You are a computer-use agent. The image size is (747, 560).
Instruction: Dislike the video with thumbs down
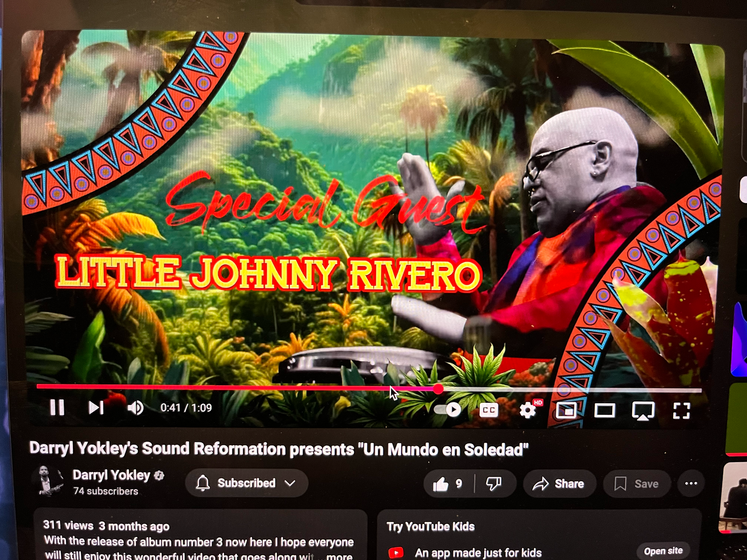point(494,484)
